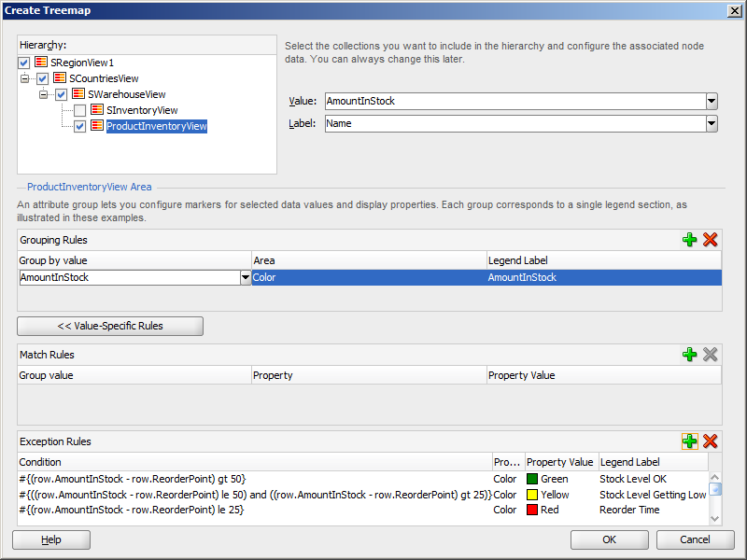Click the Exception Rules Property Value header
Screen dimensions: 747x560
(x=562, y=462)
